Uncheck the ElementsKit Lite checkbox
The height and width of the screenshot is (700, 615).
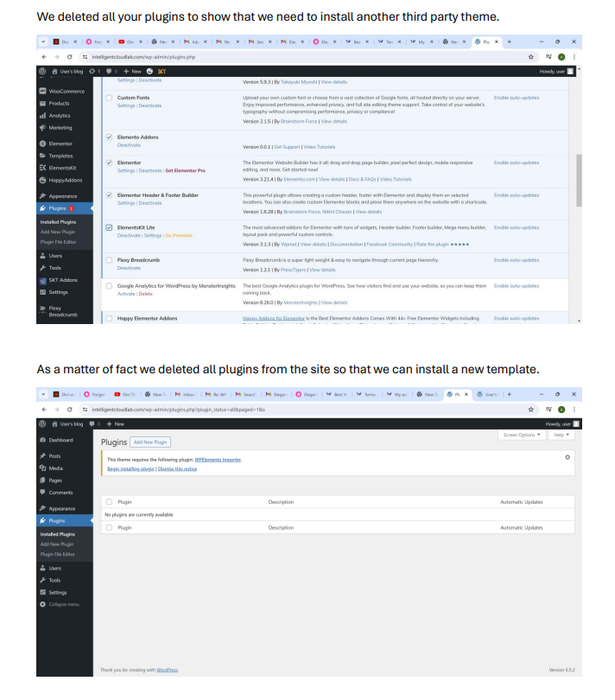(x=109, y=227)
